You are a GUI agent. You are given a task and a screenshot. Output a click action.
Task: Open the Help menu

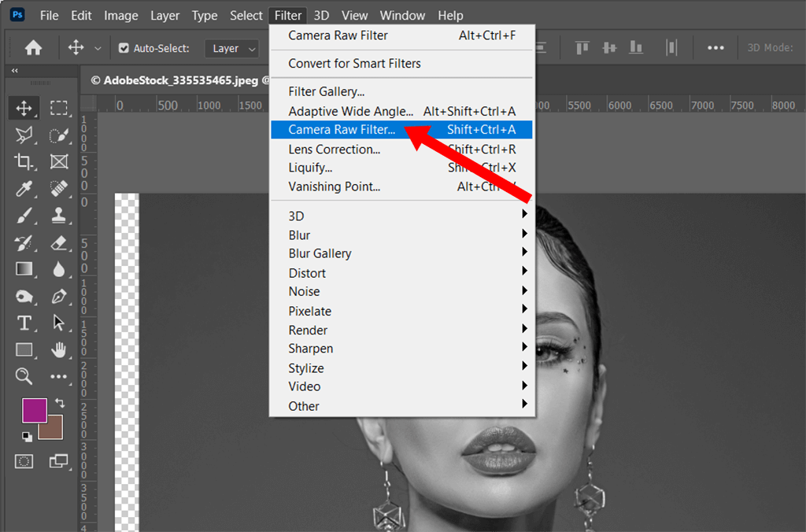pos(450,16)
